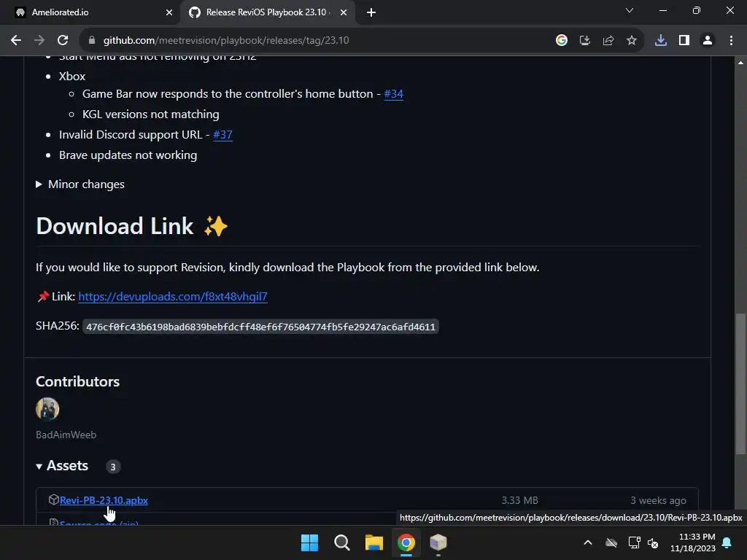Open the box app icon on the taskbar
The width and height of the screenshot is (747, 560).
(x=438, y=542)
